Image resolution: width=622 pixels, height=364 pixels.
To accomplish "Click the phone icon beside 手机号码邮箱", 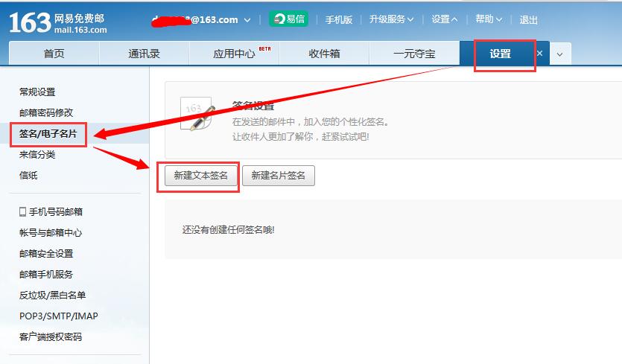I will coord(22,211).
